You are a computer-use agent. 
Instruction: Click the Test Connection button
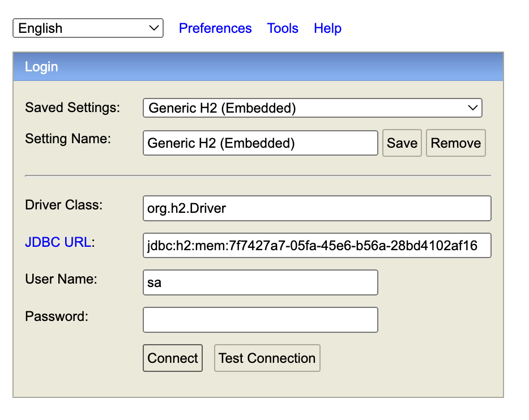(267, 358)
